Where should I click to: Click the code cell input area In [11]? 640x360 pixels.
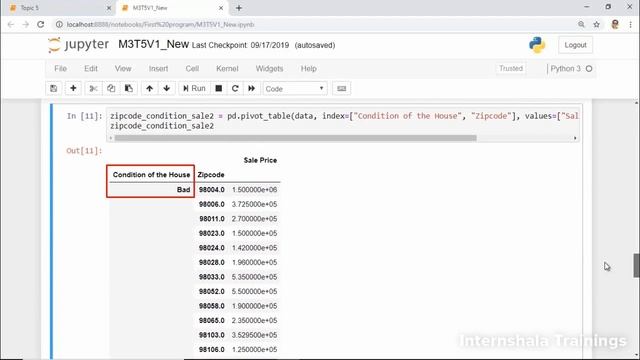(x=344, y=121)
